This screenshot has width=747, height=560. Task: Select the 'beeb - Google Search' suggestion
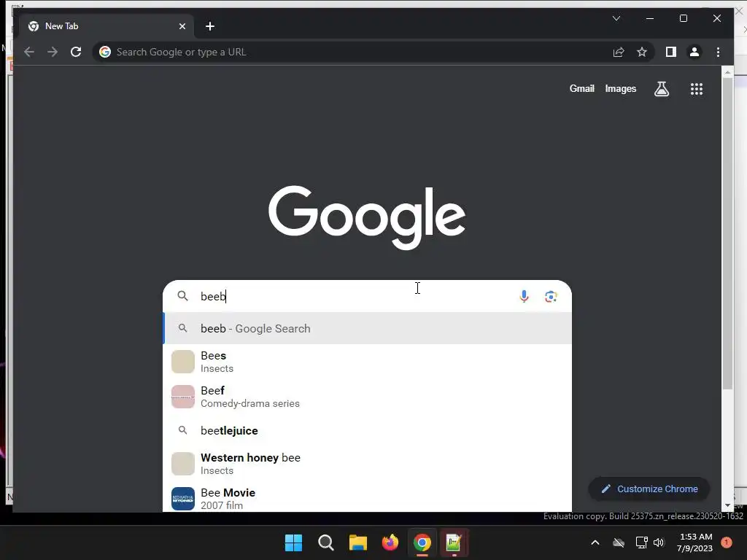367,328
